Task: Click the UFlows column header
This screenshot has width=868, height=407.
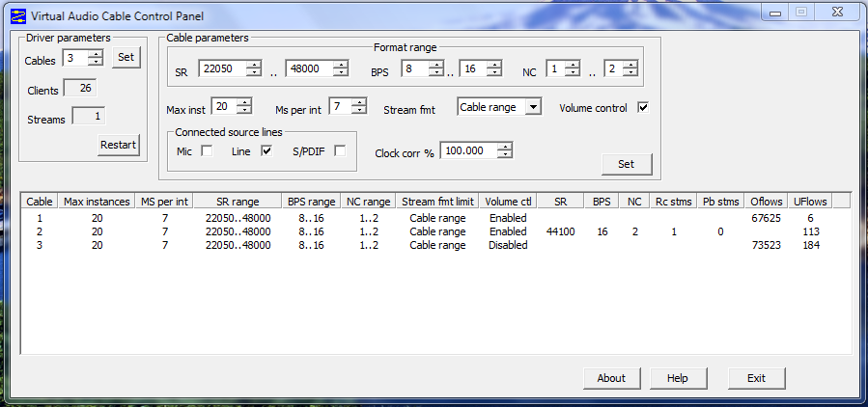Action: point(811,202)
